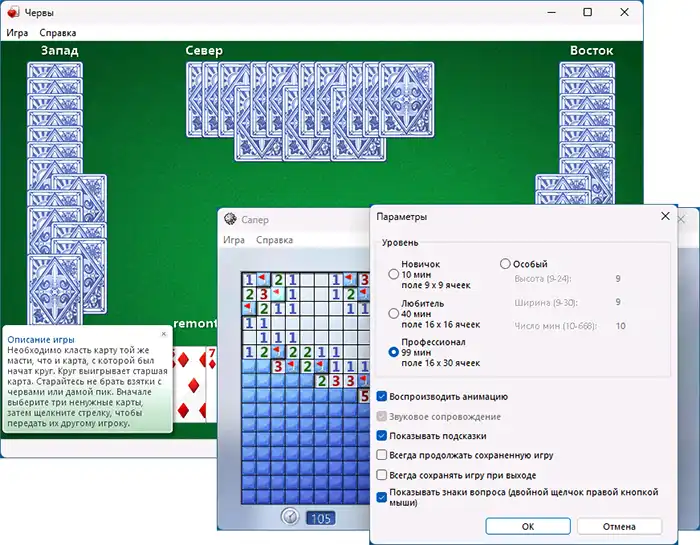The height and width of the screenshot is (545, 700).
Task: Click the Ширина (9-30) value field
Action: [618, 302]
